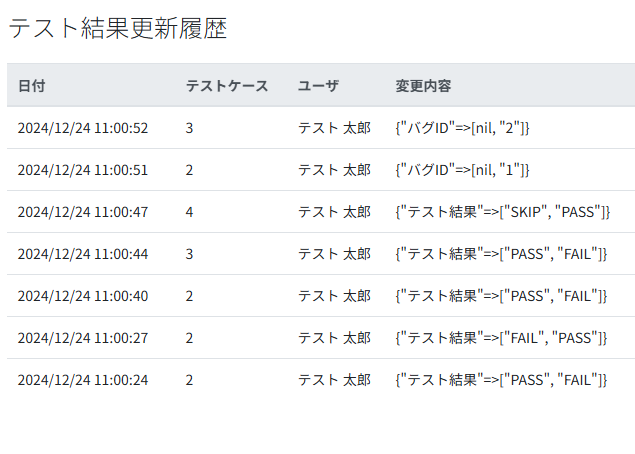Click user テスト 太郎 in the 11:00:44 row

point(335,254)
